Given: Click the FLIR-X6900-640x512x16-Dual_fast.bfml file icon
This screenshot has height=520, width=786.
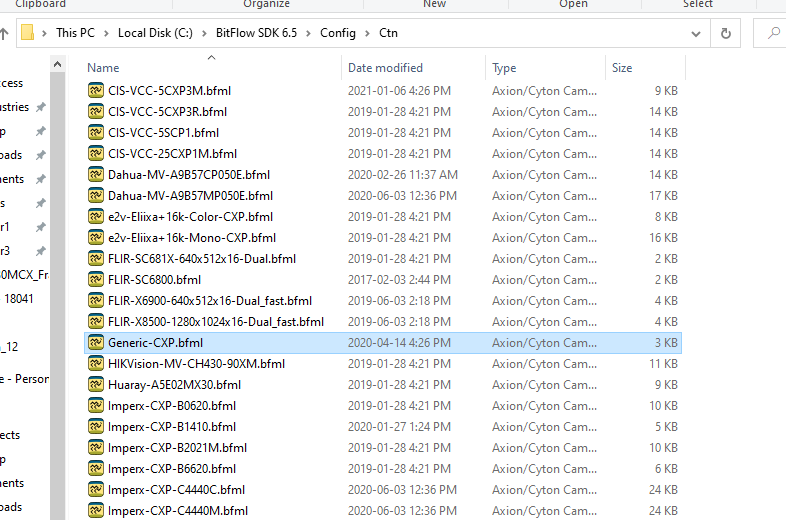Looking at the screenshot, I should click(96, 301).
